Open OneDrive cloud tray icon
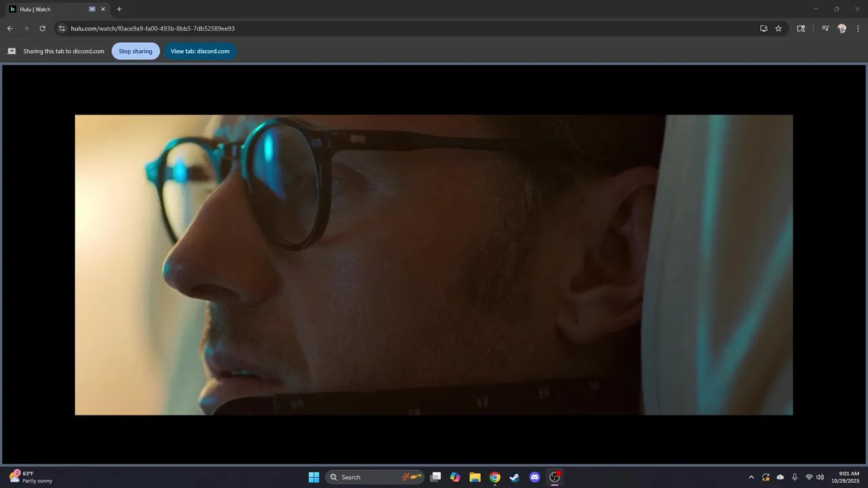868x488 pixels. click(x=780, y=477)
